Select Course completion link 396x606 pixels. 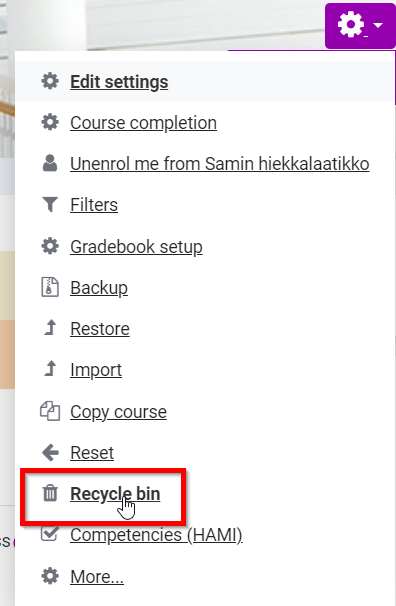pyautogui.click(x=143, y=123)
